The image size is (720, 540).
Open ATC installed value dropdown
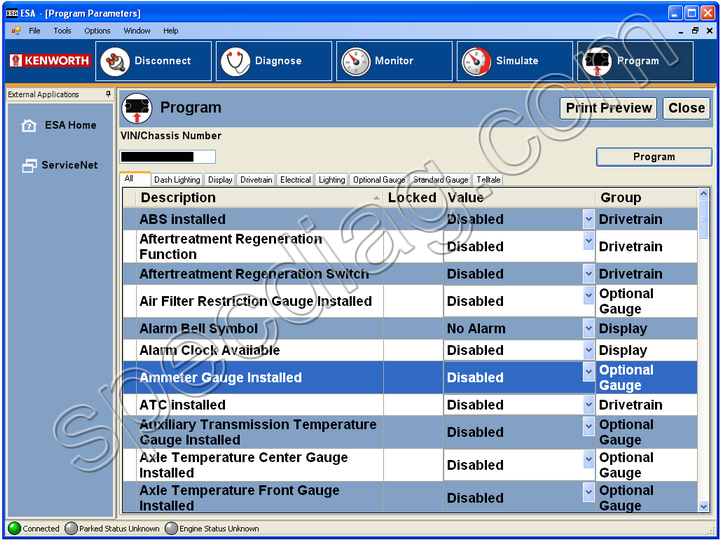coord(588,404)
